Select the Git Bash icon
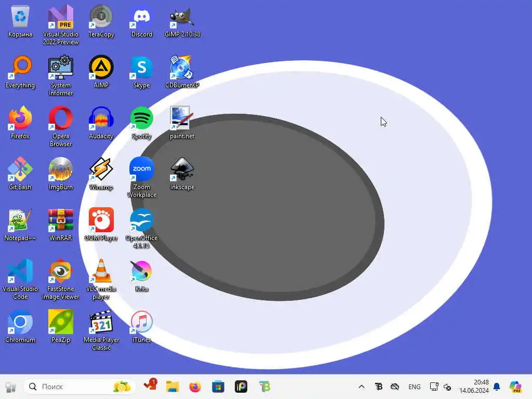This screenshot has height=399, width=532. 20,174
